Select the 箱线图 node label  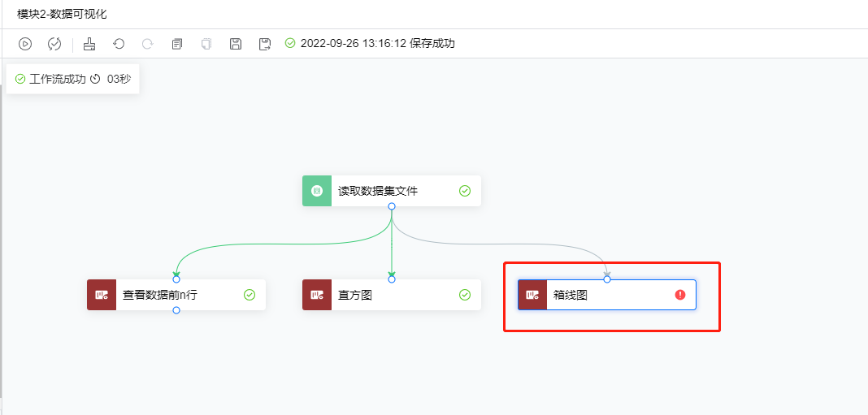[571, 296]
